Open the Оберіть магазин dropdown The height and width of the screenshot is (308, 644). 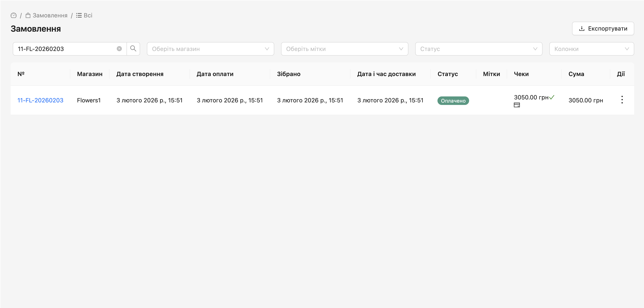[x=210, y=49]
